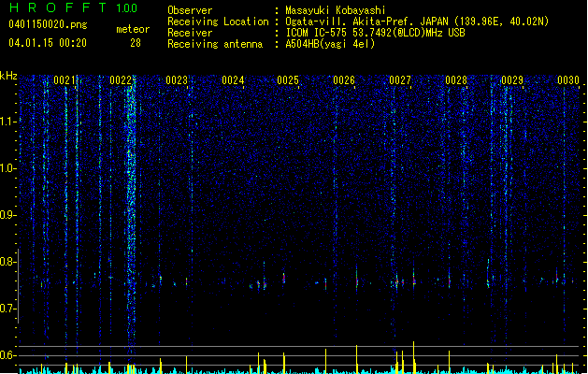Click the time marker 0027
Image resolution: width=588 pixels, height=374 pixels.
click(400, 80)
